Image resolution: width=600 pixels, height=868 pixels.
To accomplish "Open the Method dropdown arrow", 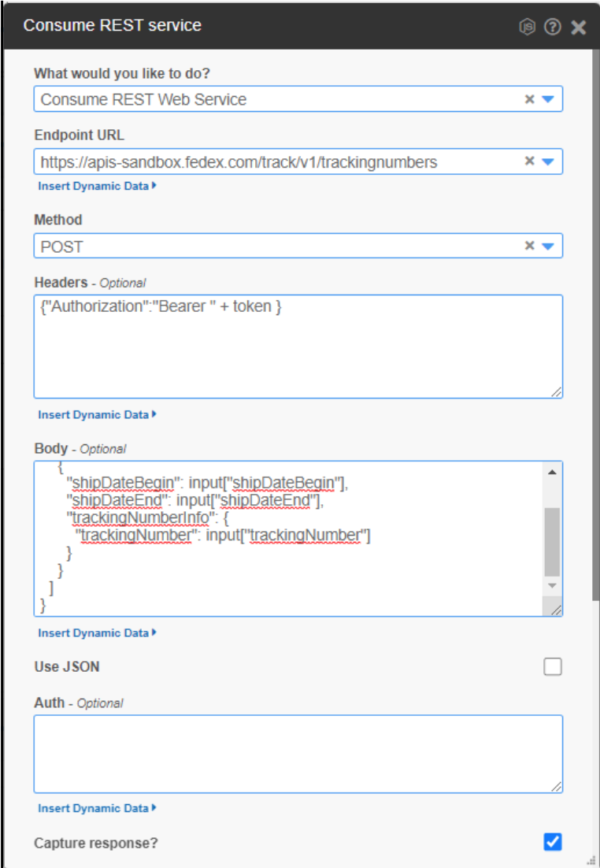I will 547,247.
